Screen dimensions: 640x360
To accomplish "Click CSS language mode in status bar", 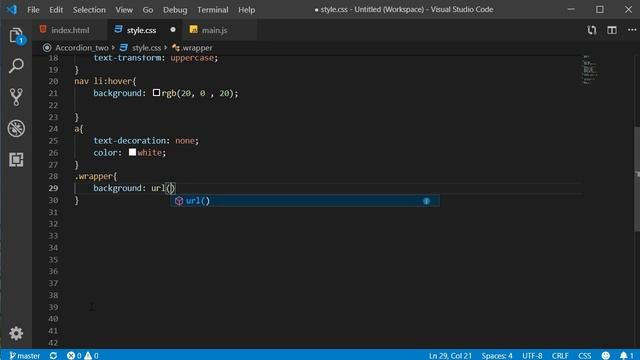I will pyautogui.click(x=584, y=356).
